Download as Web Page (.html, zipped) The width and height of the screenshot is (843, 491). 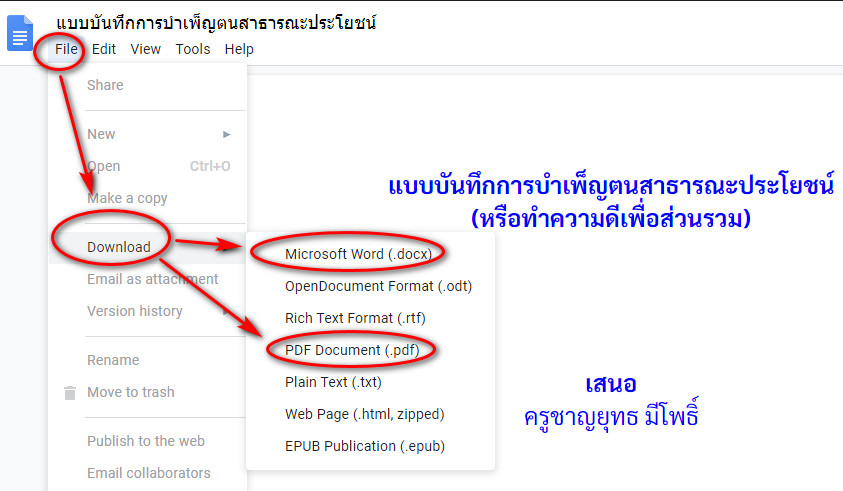click(x=365, y=414)
